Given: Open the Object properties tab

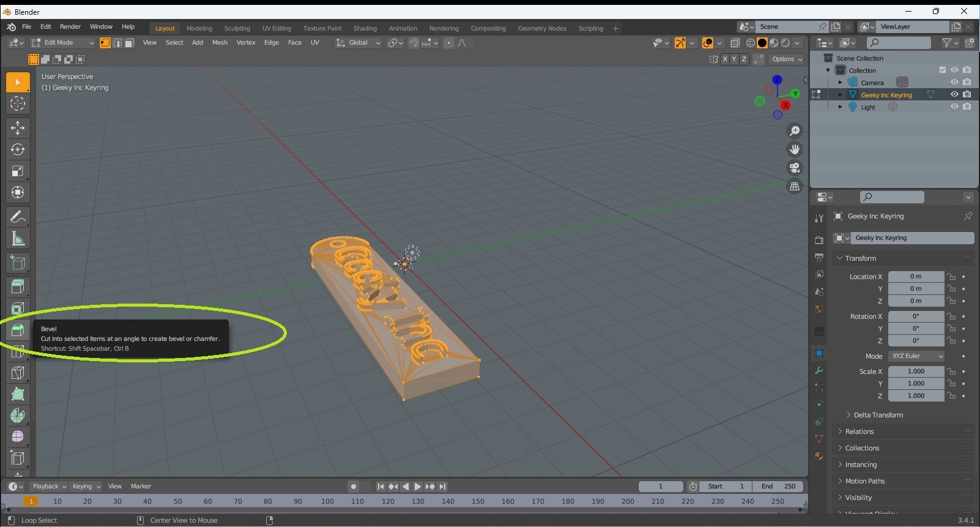Looking at the screenshot, I should pos(819,353).
